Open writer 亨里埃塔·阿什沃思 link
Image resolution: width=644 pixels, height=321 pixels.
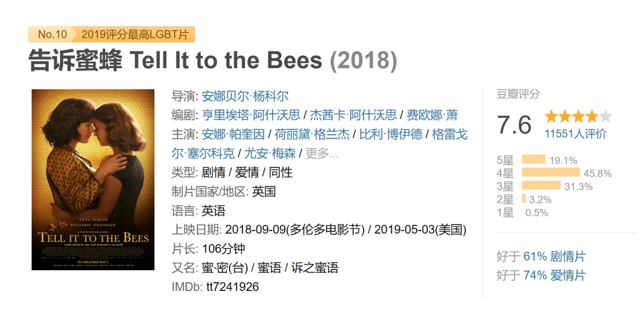(251, 115)
